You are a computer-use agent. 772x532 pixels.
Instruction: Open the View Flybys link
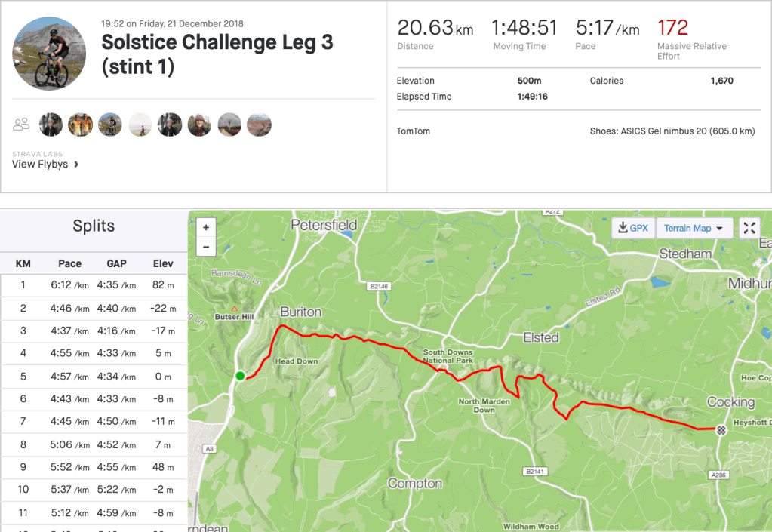(x=40, y=164)
